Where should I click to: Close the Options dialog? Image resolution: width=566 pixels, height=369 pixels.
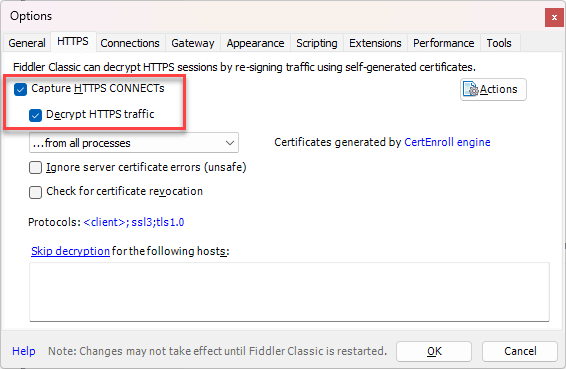[554, 17]
